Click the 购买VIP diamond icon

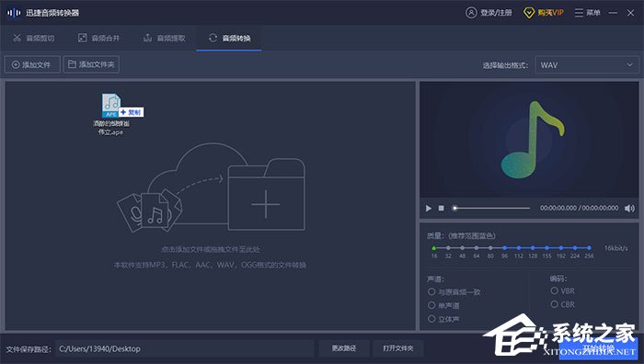529,13
